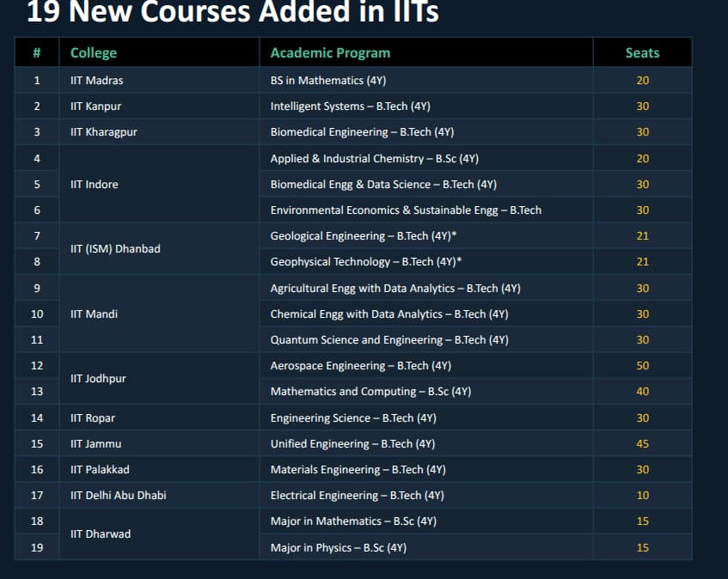Screen dimensions: 728x579
Task: Select seats value '30' for Intelligent Systems
Action: [643, 107]
